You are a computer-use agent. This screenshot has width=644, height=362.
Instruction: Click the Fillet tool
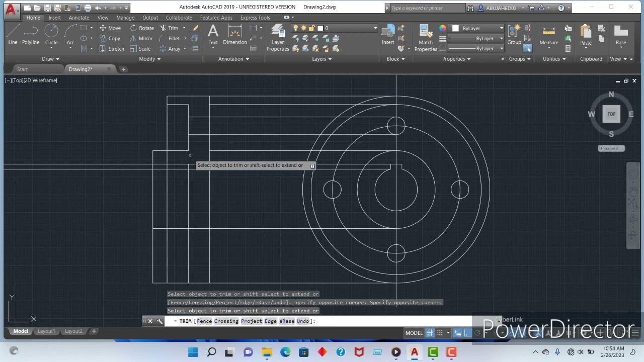(170, 39)
